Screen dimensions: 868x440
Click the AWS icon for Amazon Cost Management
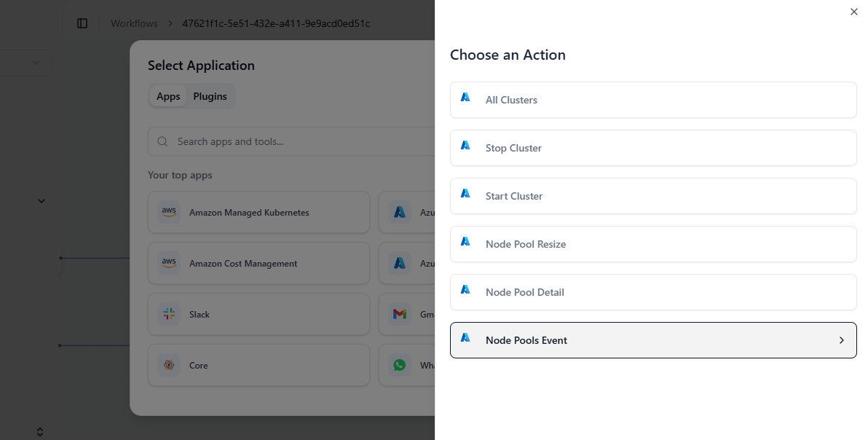169,263
